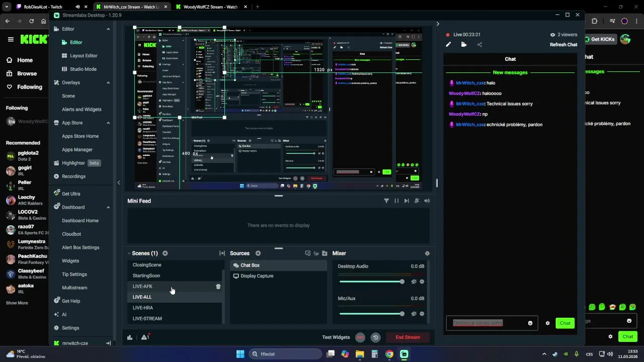This screenshot has width=644, height=362.
Task: Refresh Chat in the Streamlabs panel
Action: [x=563, y=45]
